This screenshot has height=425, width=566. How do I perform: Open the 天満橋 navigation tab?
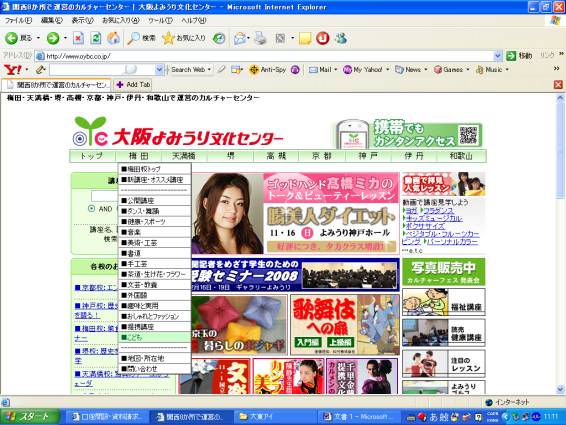[184, 156]
